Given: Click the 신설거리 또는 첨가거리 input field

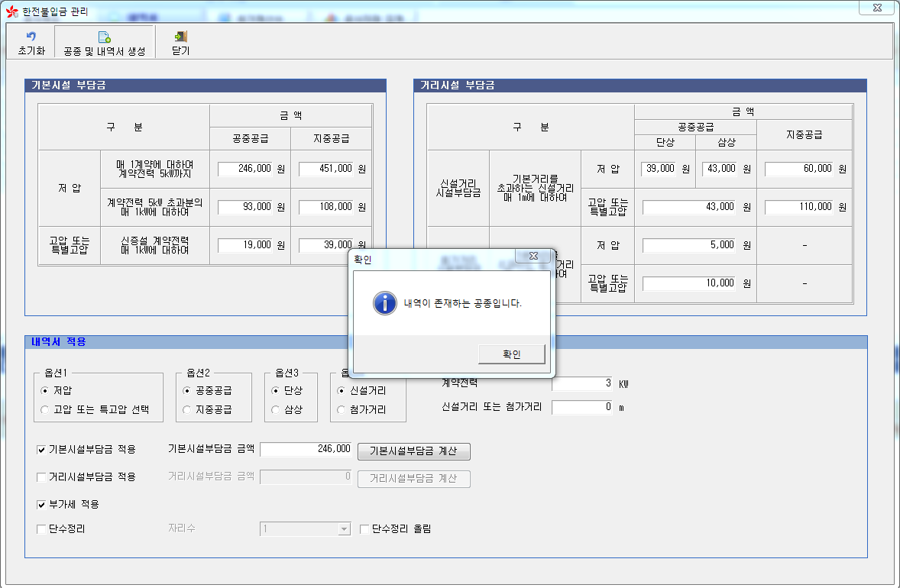Looking at the screenshot, I should 582,407.
